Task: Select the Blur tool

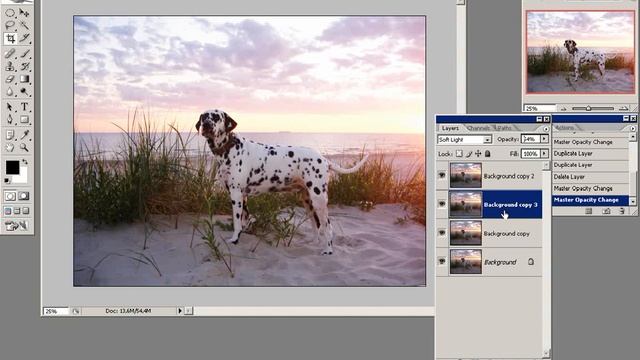Action: click(10, 91)
